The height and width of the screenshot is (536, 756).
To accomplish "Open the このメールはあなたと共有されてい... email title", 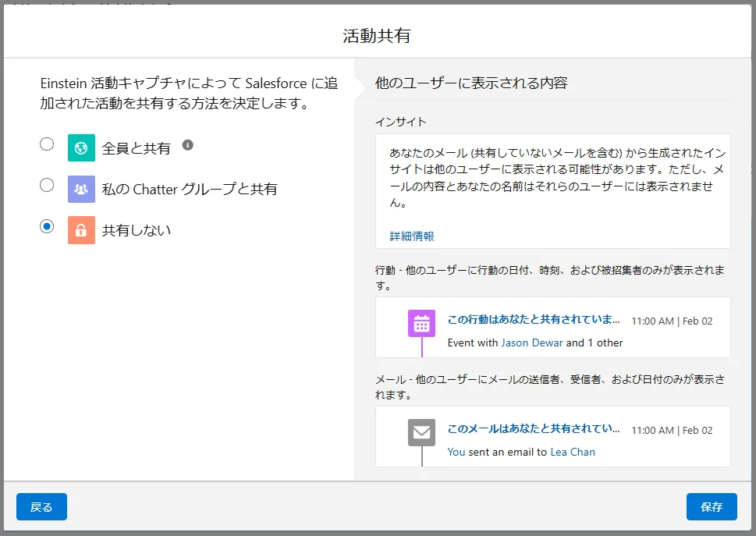I will coord(534,428).
